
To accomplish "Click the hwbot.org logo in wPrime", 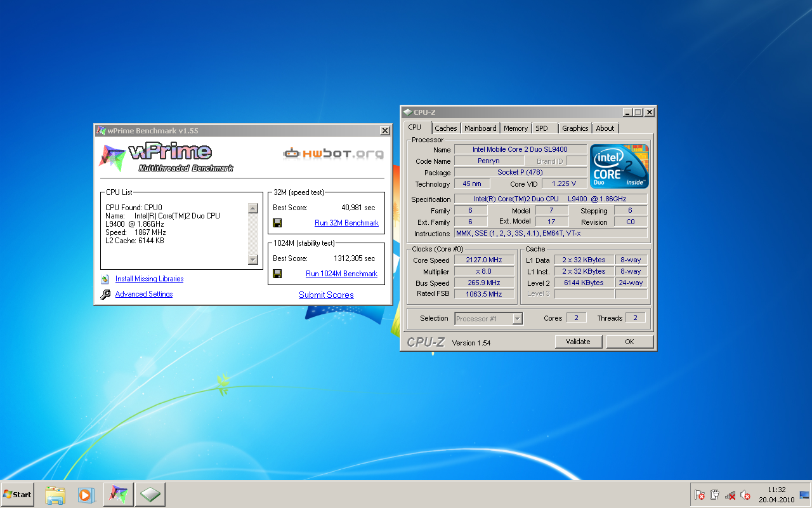I will click(333, 153).
